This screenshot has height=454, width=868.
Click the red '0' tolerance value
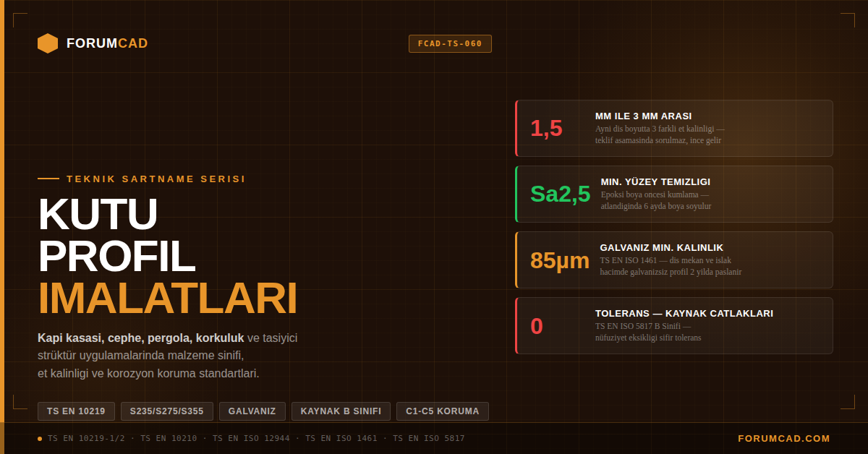pyautogui.click(x=537, y=325)
